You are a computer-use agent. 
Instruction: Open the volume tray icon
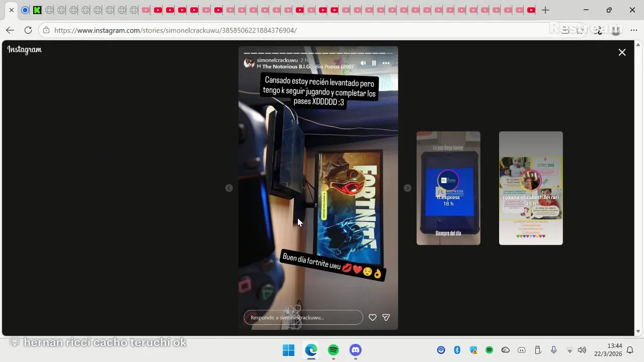click(582, 350)
